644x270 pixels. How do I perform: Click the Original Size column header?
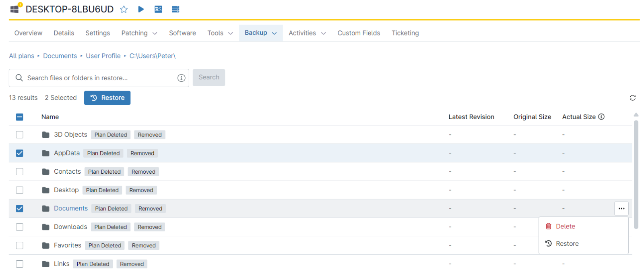(x=532, y=117)
